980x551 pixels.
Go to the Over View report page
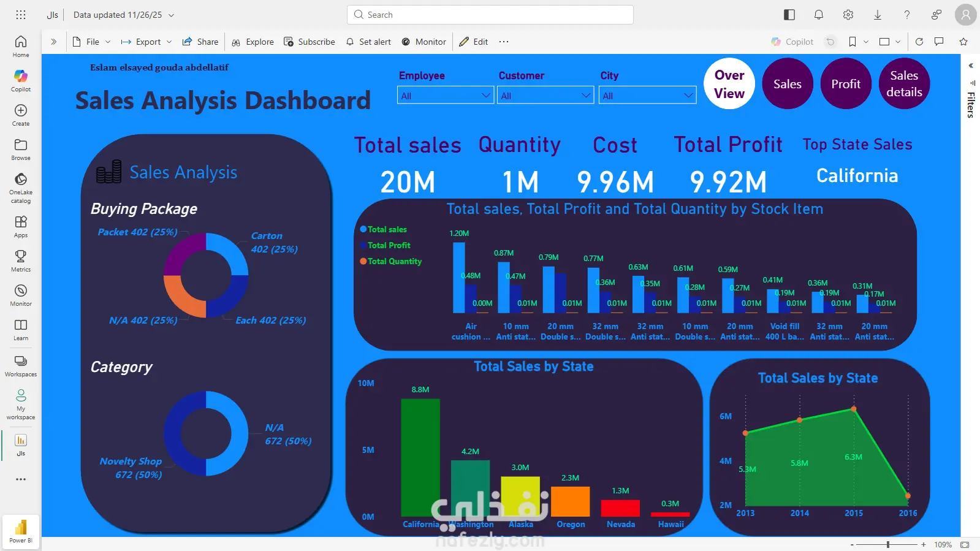click(729, 84)
